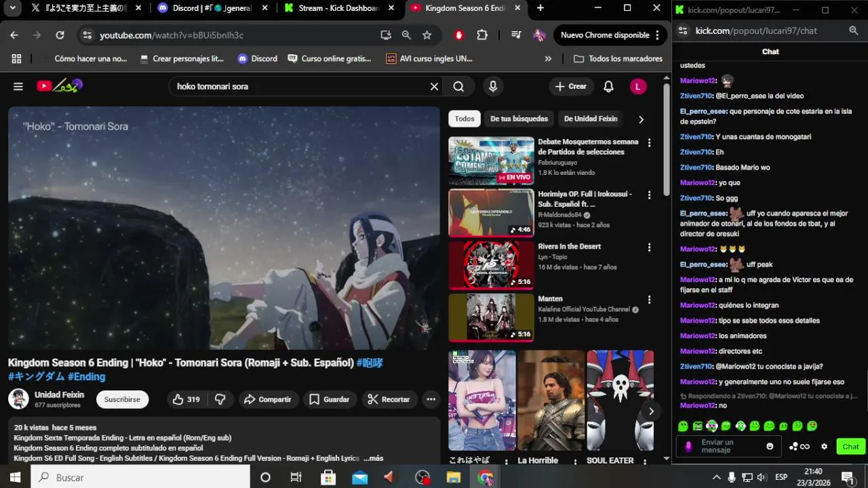The image size is (868, 488).
Task: Open more actions ellipsis below the video
Action: [x=431, y=399]
